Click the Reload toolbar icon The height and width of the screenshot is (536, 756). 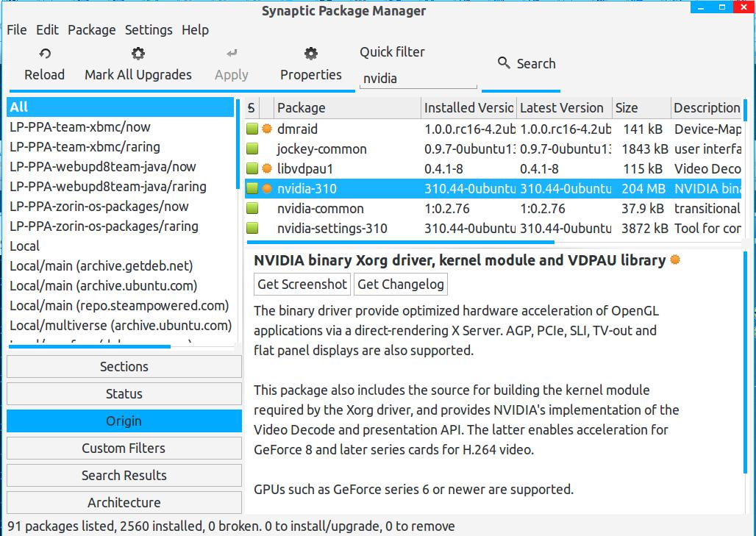coord(44,54)
